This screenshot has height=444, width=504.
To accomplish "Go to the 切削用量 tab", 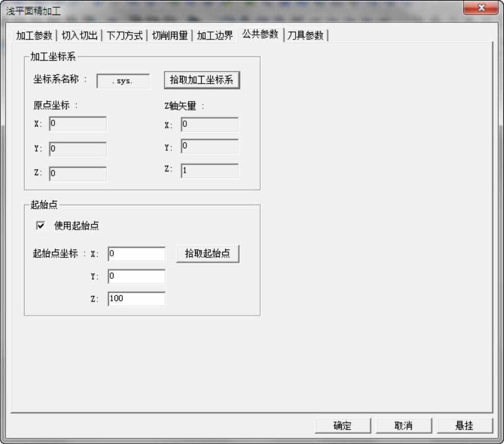I will point(170,35).
